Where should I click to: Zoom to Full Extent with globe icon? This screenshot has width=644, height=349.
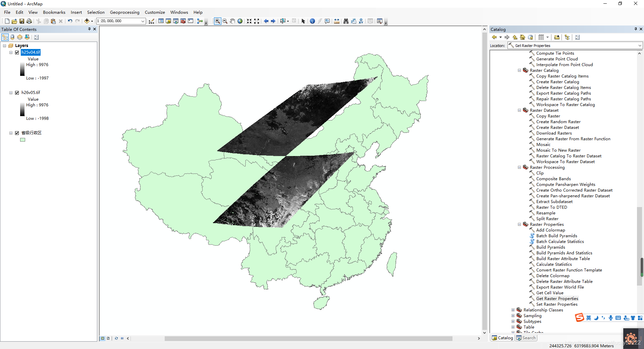(240, 21)
